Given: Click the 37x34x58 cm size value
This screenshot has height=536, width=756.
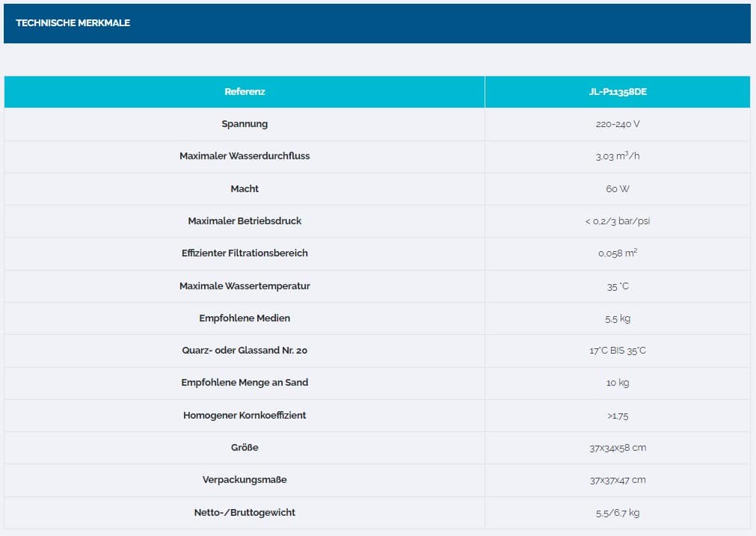Looking at the screenshot, I should point(617,448).
